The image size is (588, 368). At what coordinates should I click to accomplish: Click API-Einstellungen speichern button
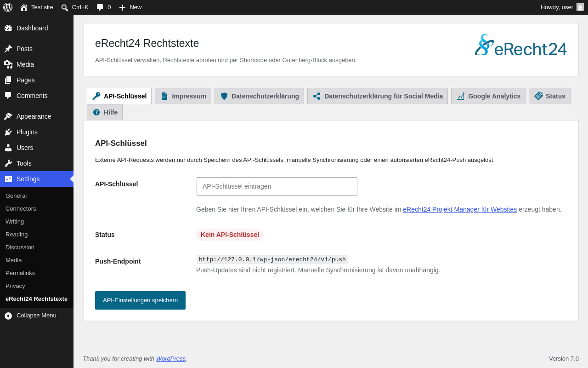click(x=140, y=300)
